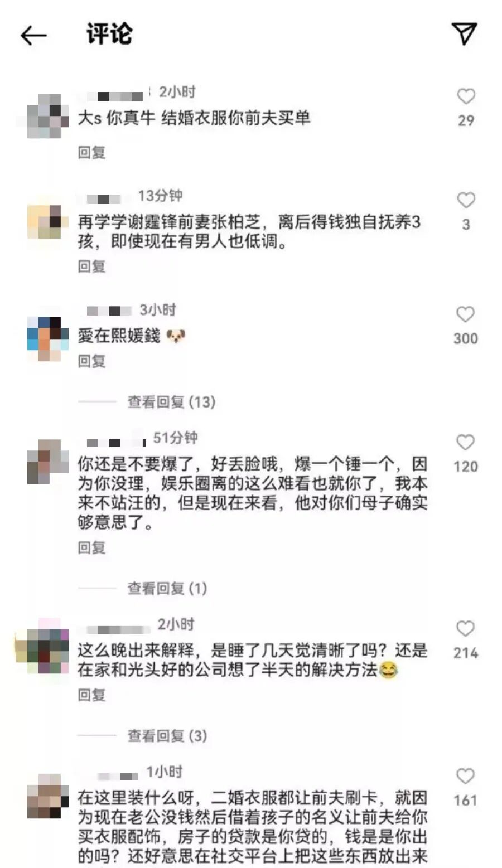Open avatar of the 51分钟 commenter
The width and height of the screenshot is (502, 868).
(44, 461)
